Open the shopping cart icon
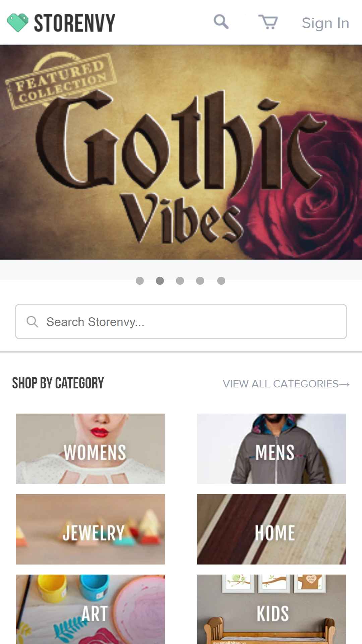362x644 pixels. click(x=268, y=22)
